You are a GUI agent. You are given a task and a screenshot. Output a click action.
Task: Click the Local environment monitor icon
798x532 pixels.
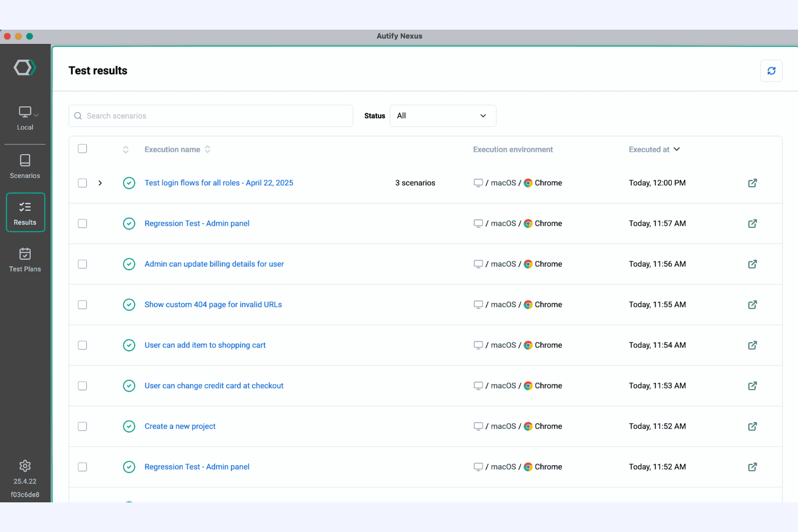[25, 113]
